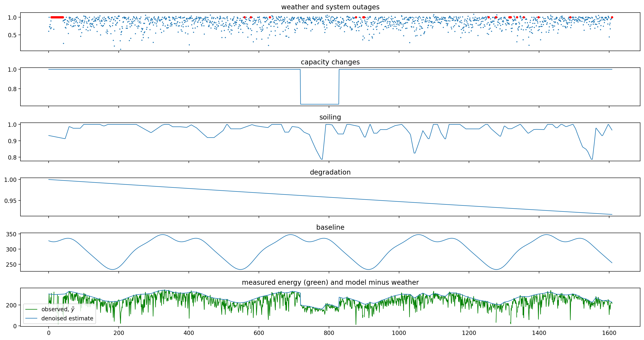Click the green line sample in legend
644x340 pixels.
[31, 309]
